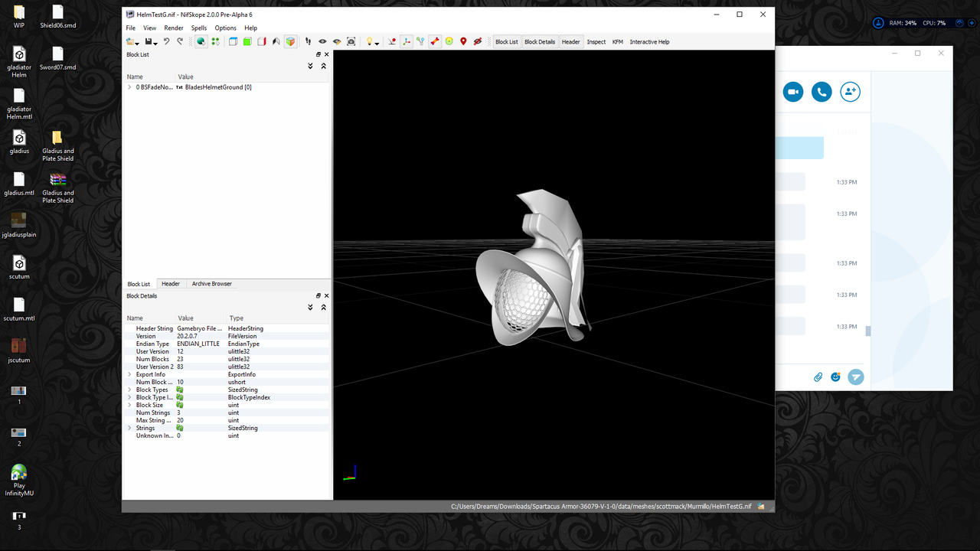Image resolution: width=980 pixels, height=551 pixels.
Task: Toggle the green globe resources icon
Action: pos(201,41)
